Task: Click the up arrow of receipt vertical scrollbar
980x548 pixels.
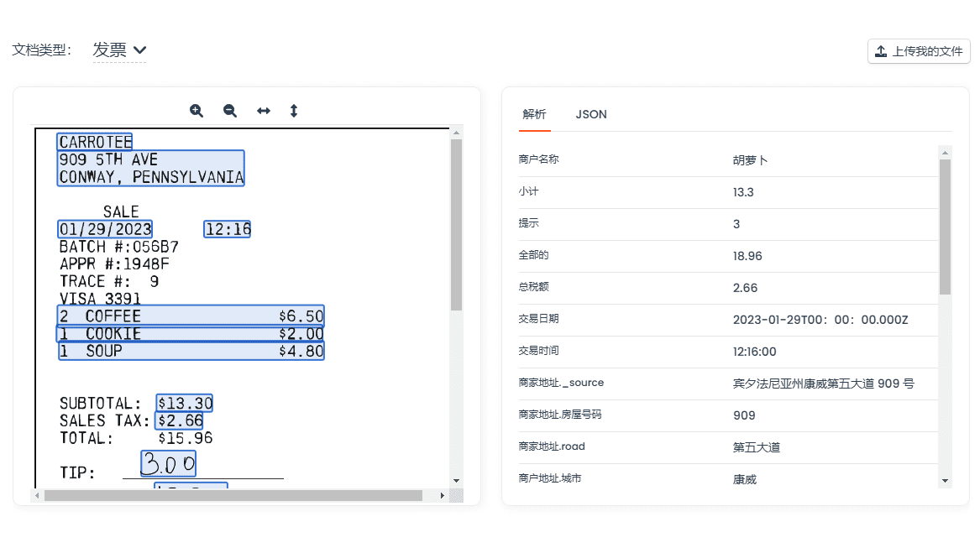Action: click(x=456, y=133)
